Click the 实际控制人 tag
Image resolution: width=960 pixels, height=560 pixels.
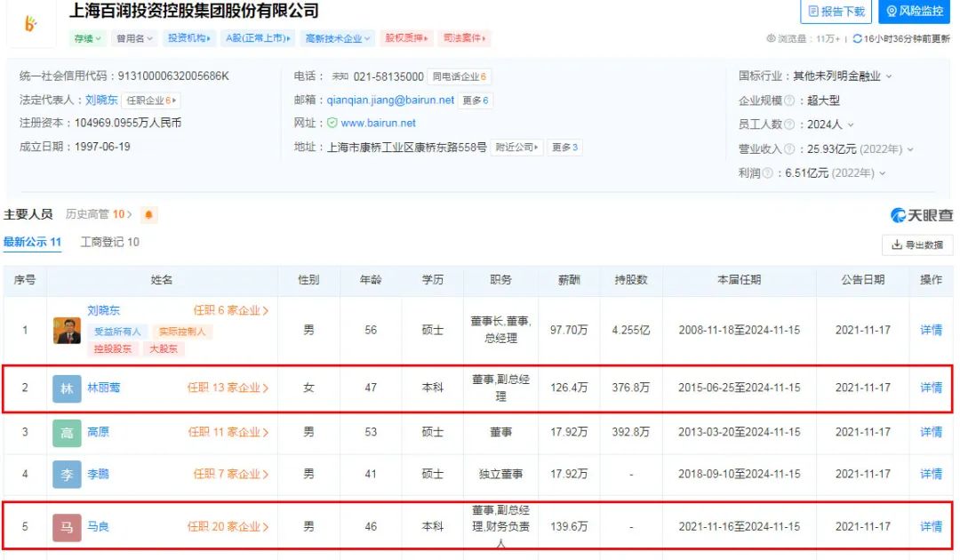pyautogui.click(x=182, y=332)
